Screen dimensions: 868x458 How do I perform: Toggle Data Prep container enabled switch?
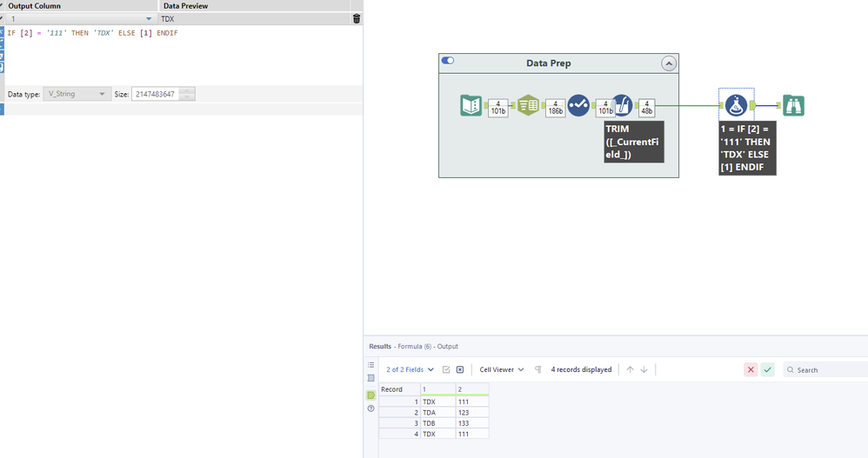click(x=448, y=60)
